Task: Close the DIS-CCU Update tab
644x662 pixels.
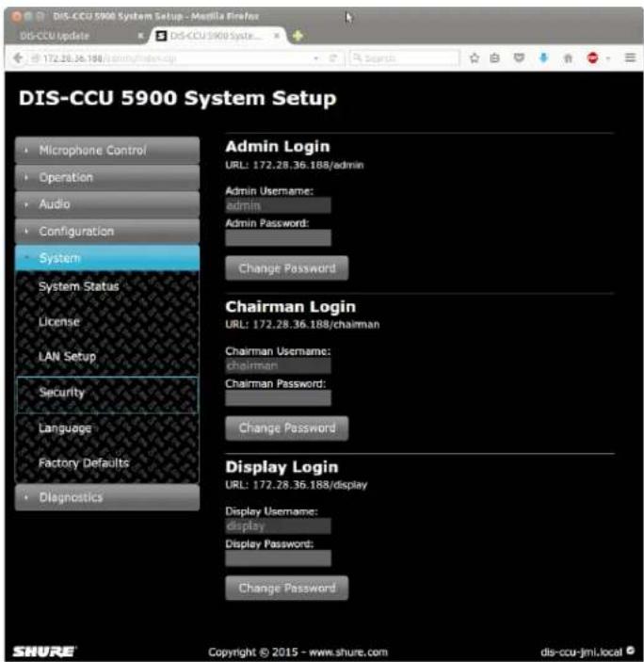Action: (140, 36)
